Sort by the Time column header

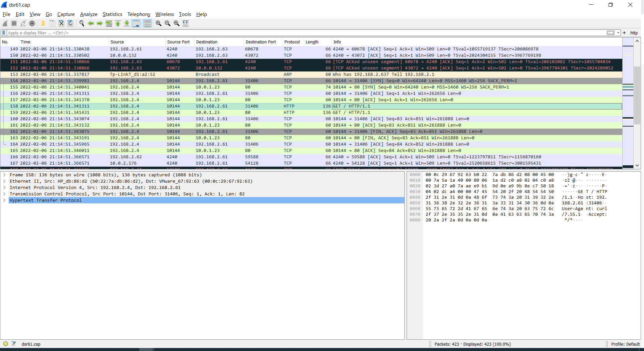tap(64, 42)
